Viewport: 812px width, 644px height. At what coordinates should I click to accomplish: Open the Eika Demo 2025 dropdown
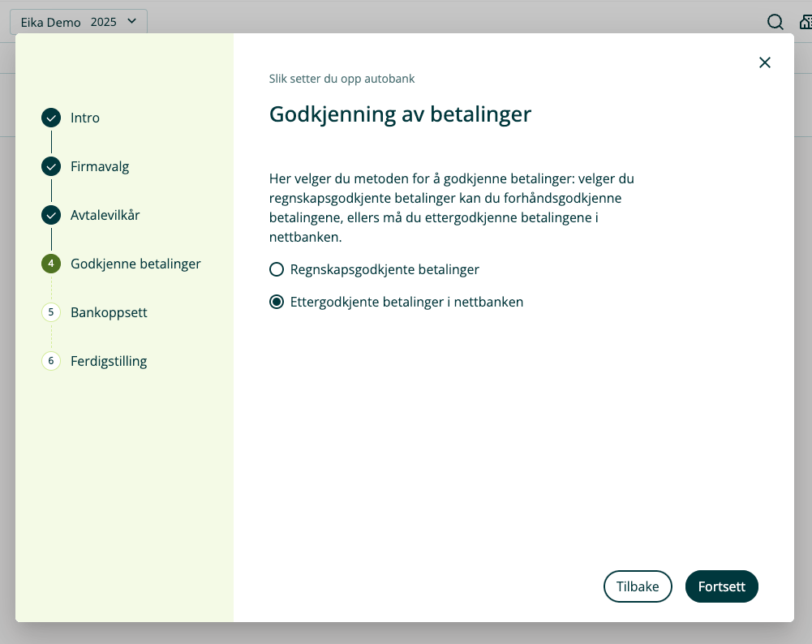78,22
